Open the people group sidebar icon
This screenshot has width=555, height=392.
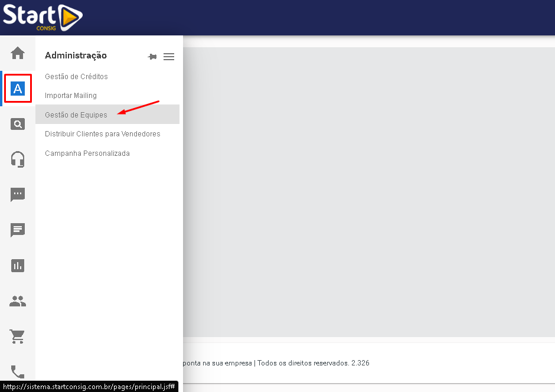point(18,301)
